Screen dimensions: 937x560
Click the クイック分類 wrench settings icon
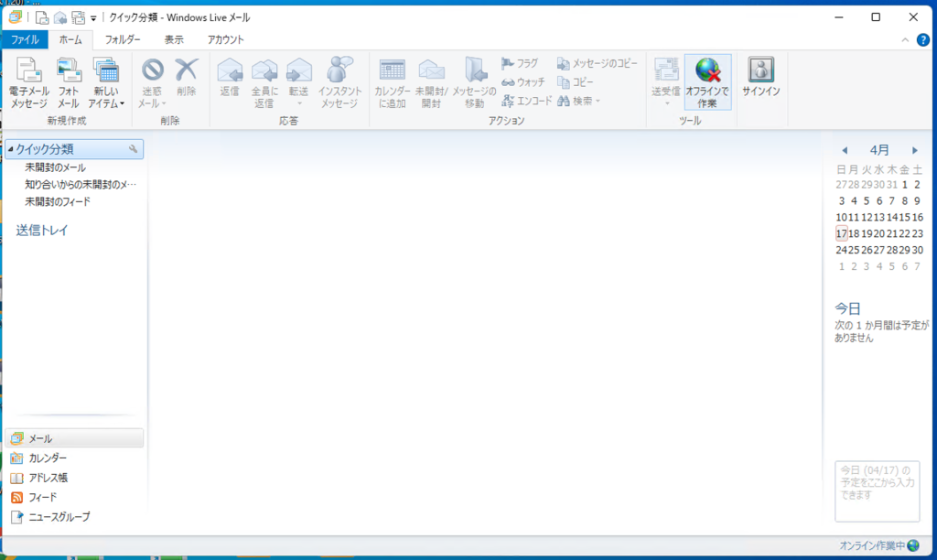pyautogui.click(x=134, y=149)
